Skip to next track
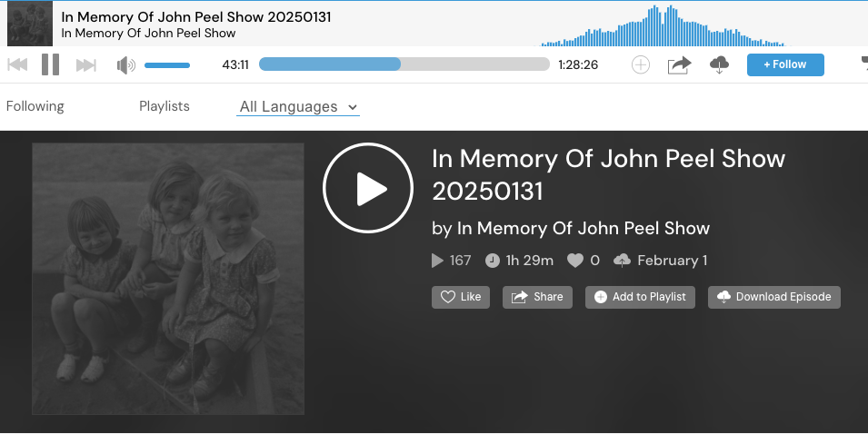This screenshot has width=868, height=434. 85,65
